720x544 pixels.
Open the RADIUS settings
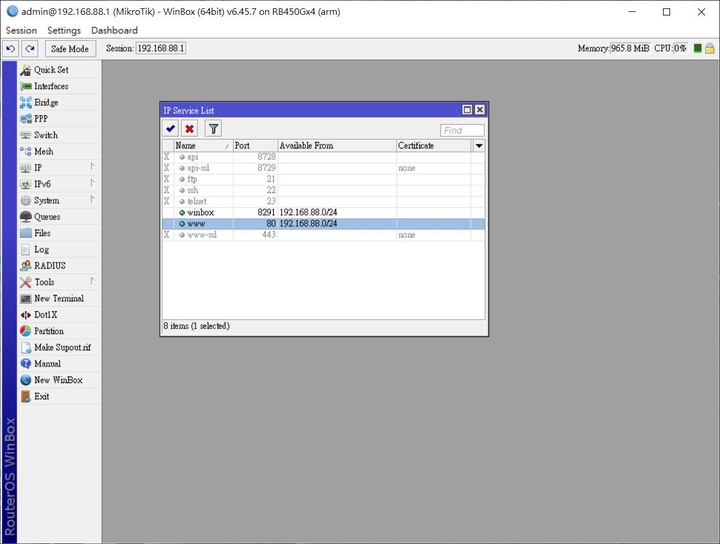pyautogui.click(x=59, y=266)
